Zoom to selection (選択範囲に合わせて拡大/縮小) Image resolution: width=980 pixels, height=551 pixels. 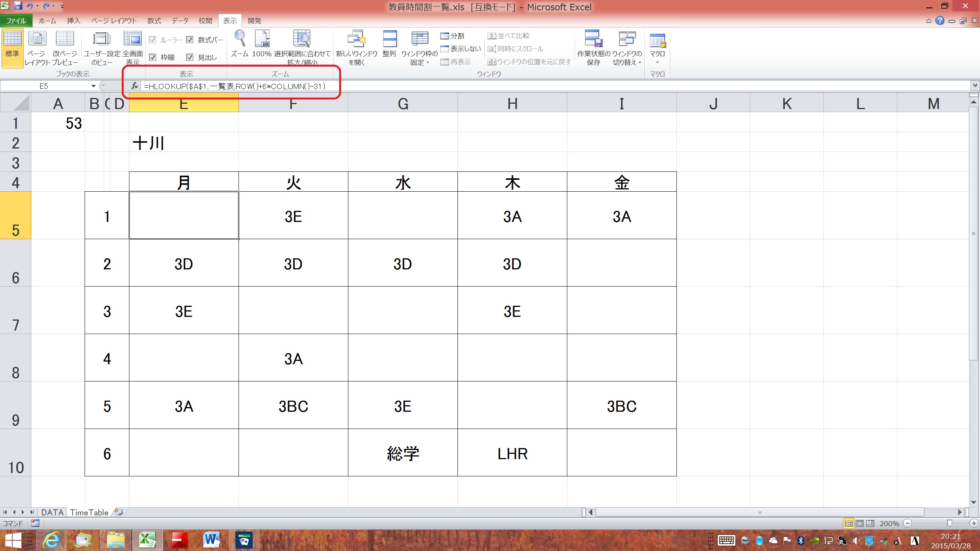[x=302, y=48]
